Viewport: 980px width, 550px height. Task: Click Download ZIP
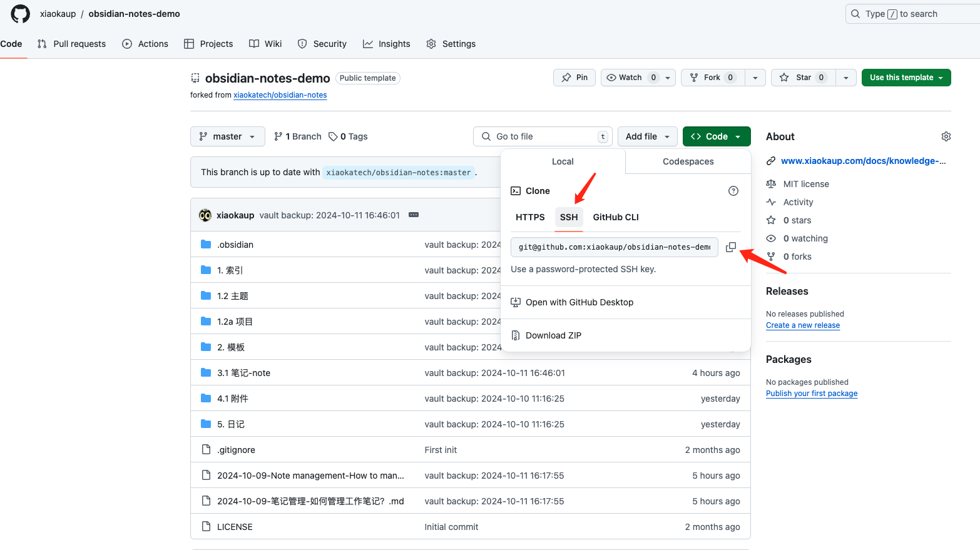(x=546, y=335)
